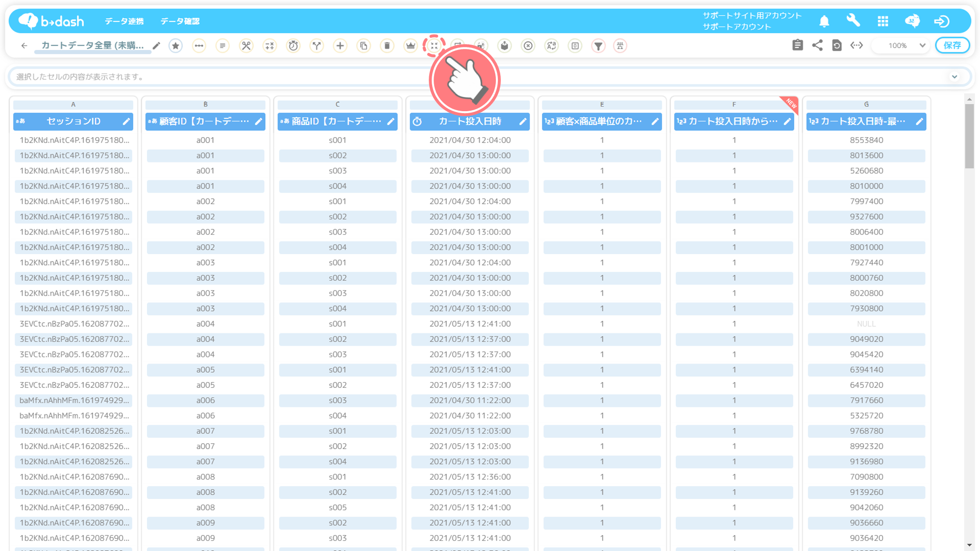Click the inward arrows aggregate toolbar icon

[x=434, y=46]
